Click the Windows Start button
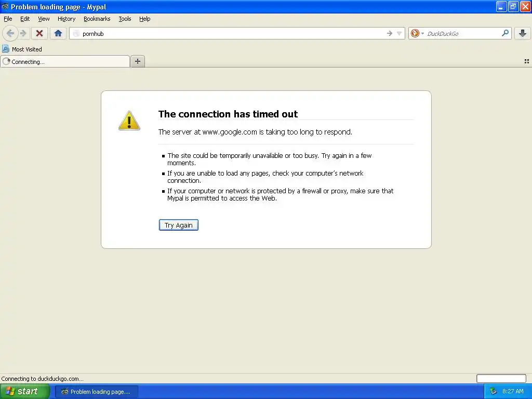532x399 pixels. (x=24, y=391)
